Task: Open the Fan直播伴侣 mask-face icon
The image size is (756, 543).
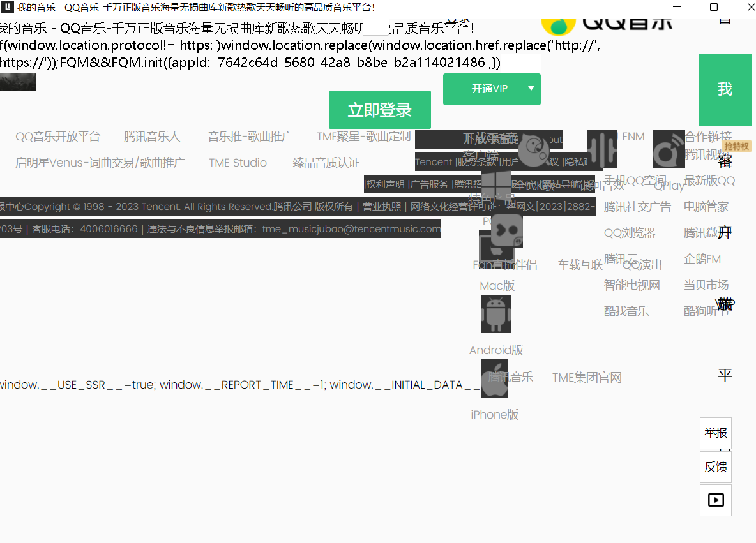Action: point(507,230)
